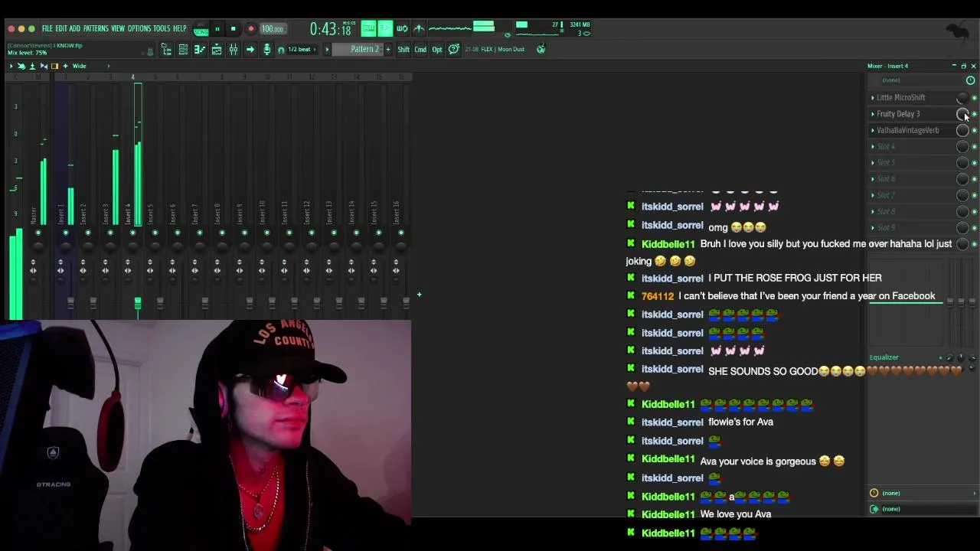
Task: Click the plus button next to Pattern 2
Action: [387, 49]
